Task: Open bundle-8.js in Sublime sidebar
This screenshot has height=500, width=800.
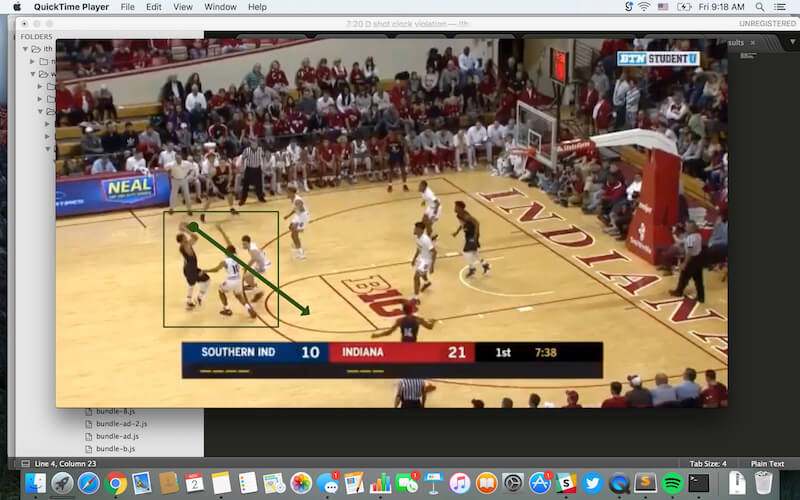Action: pos(115,411)
